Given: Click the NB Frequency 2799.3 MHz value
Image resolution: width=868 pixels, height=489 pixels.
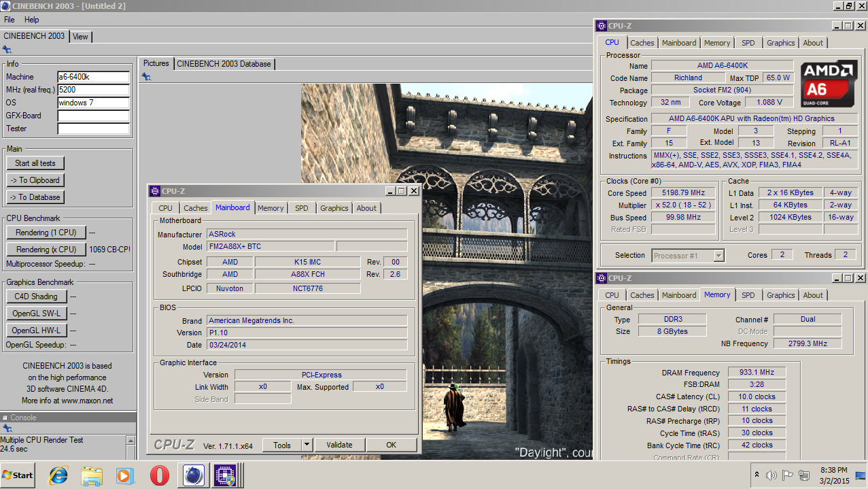Looking at the screenshot, I should (x=808, y=343).
